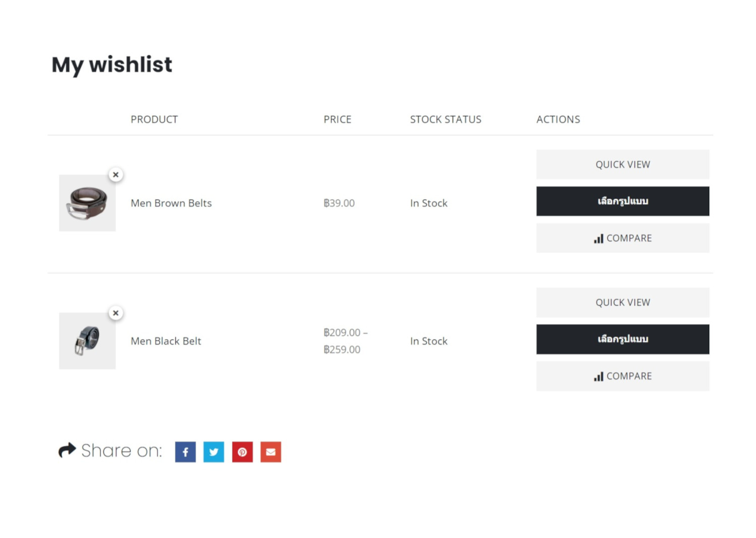The height and width of the screenshot is (538, 756).
Task: Share wishlist via email icon
Action: 271,452
